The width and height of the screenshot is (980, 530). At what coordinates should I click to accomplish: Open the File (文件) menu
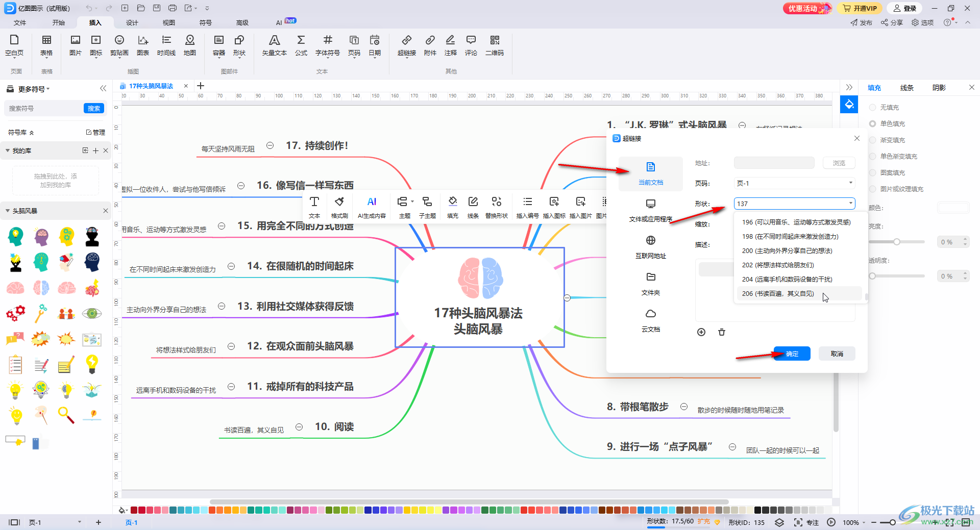pos(20,22)
